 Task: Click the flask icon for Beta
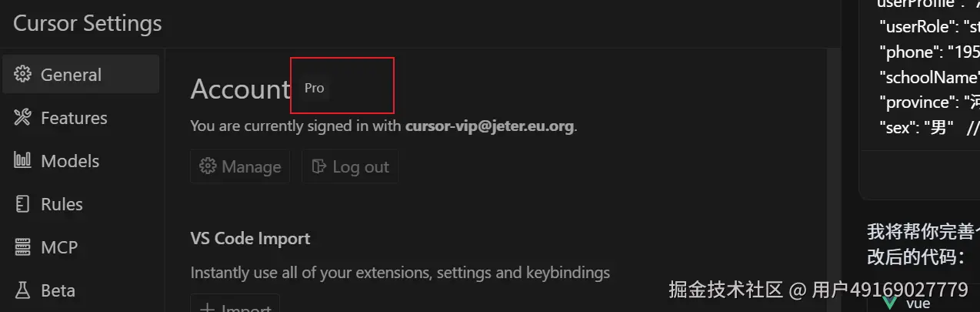[23, 290]
